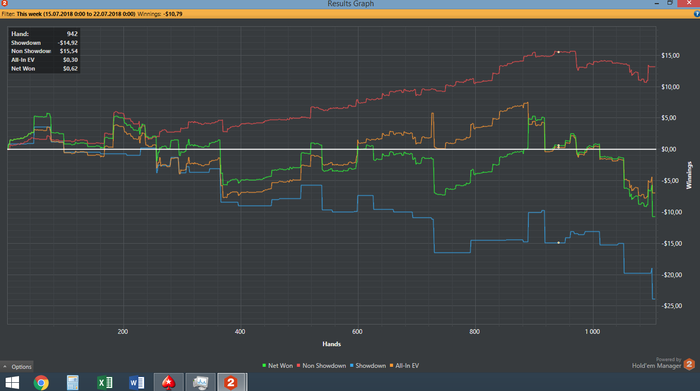
Task: Click the 1 000 x-axis label
Action: point(592,332)
